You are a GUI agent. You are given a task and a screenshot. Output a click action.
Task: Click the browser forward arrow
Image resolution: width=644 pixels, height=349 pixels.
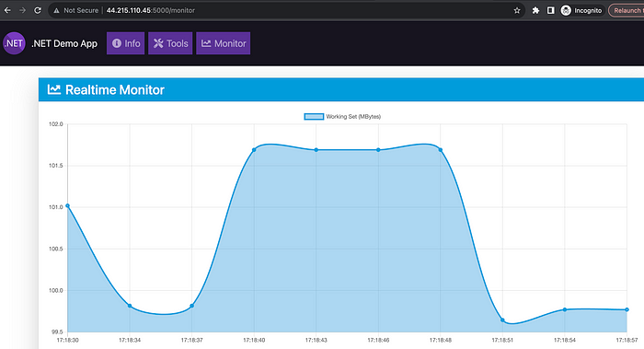click(x=23, y=10)
